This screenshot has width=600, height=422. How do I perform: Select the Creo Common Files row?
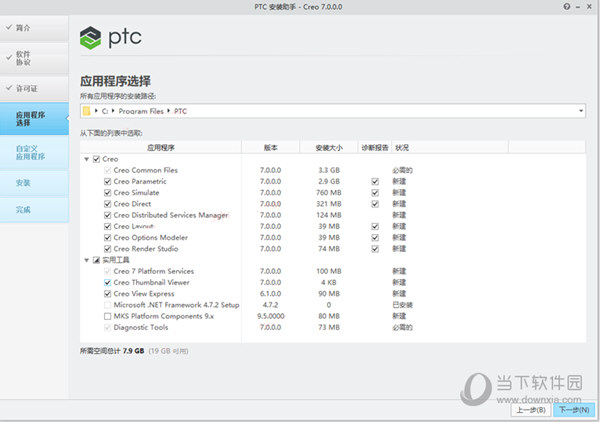pos(333,170)
